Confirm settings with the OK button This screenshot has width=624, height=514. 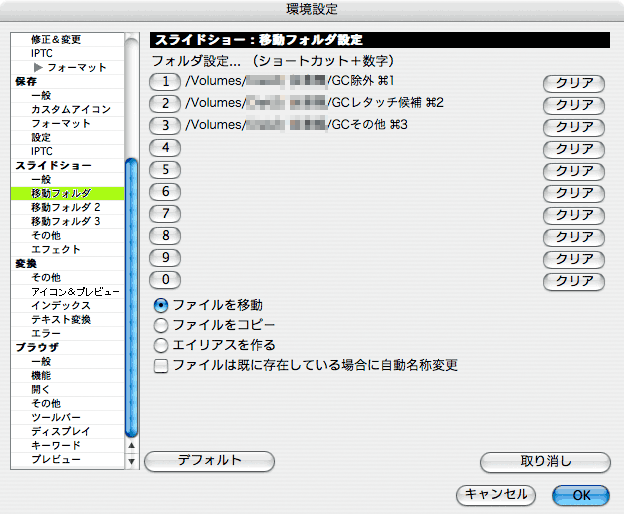tap(581, 494)
